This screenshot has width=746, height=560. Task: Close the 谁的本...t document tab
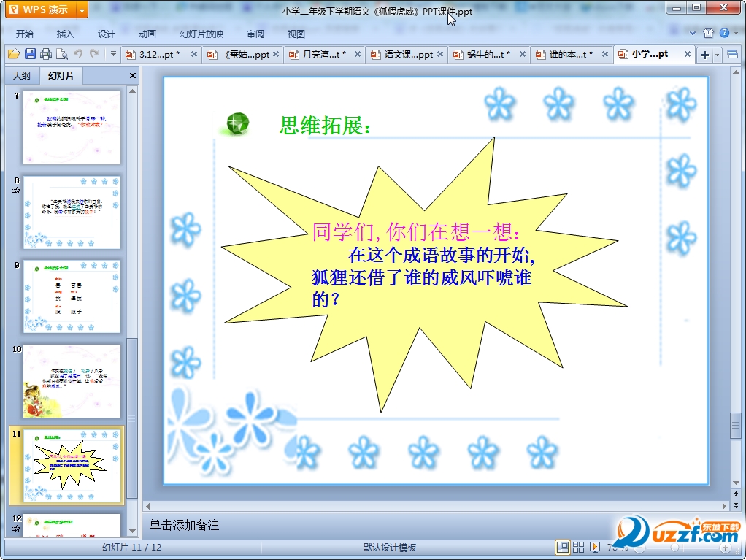pos(605,54)
